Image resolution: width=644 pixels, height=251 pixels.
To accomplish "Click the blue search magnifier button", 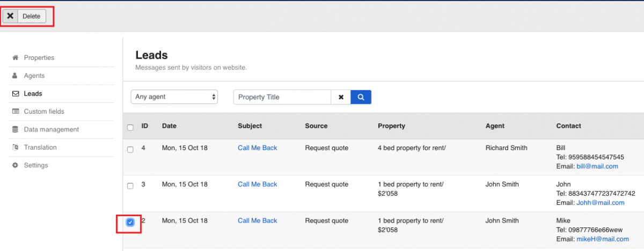I will (x=361, y=97).
